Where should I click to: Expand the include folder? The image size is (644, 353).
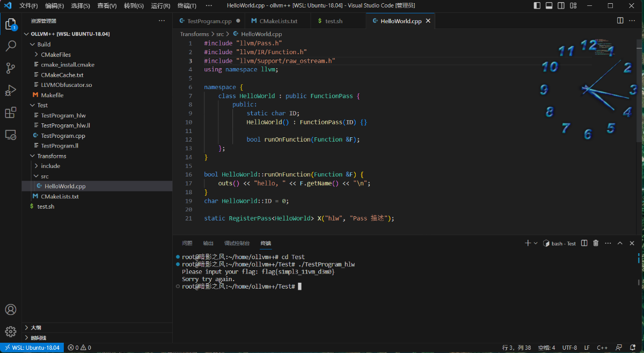pyautogui.click(x=50, y=166)
